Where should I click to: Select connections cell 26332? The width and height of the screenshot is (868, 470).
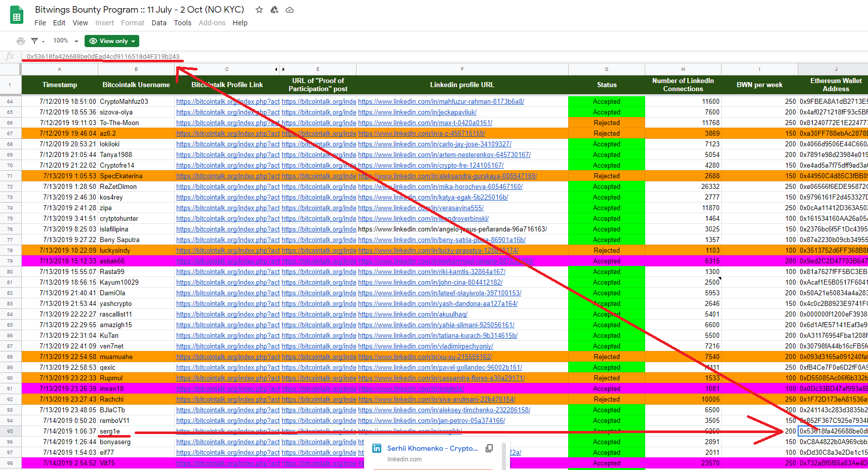pyautogui.click(x=683, y=186)
